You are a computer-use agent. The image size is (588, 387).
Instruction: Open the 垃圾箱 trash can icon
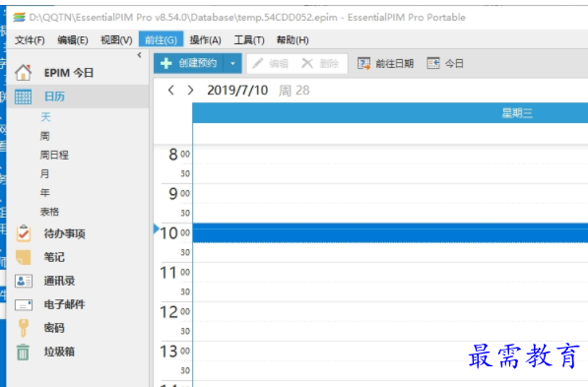click(x=23, y=352)
